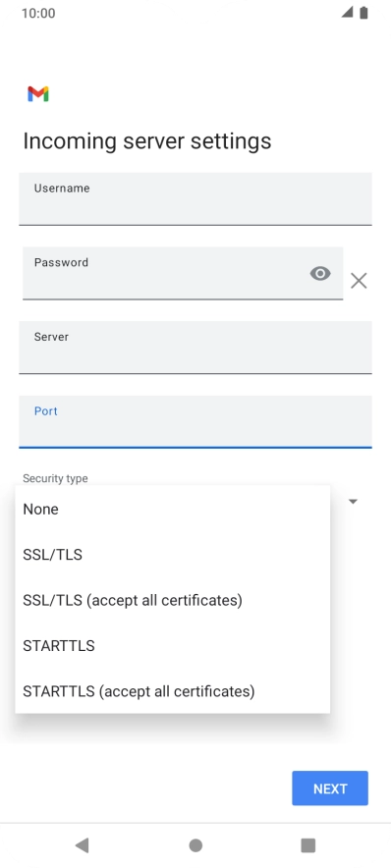Screen dimensions: 391x868
Task: Pick SSL/TLS (accept all certificates)
Action: [173, 600]
